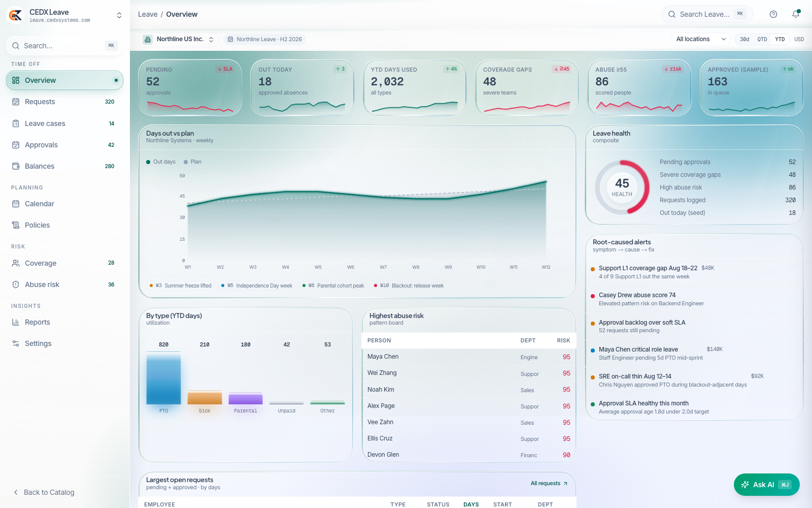Viewport: 812px width, 508px height.
Task: Open the notifications bell
Action: point(796,14)
